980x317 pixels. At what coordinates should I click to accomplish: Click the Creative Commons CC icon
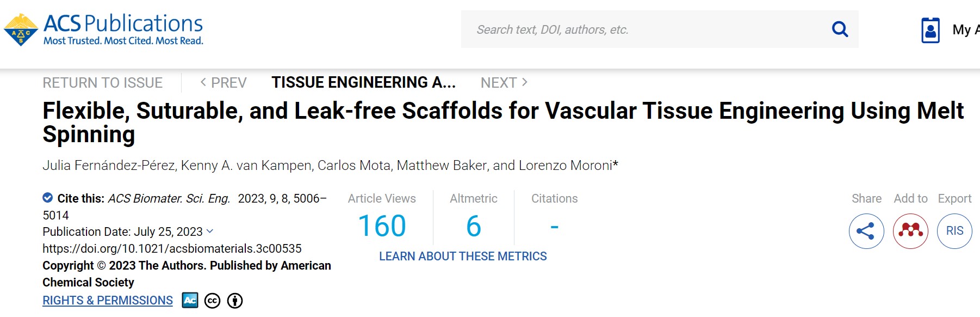(212, 301)
